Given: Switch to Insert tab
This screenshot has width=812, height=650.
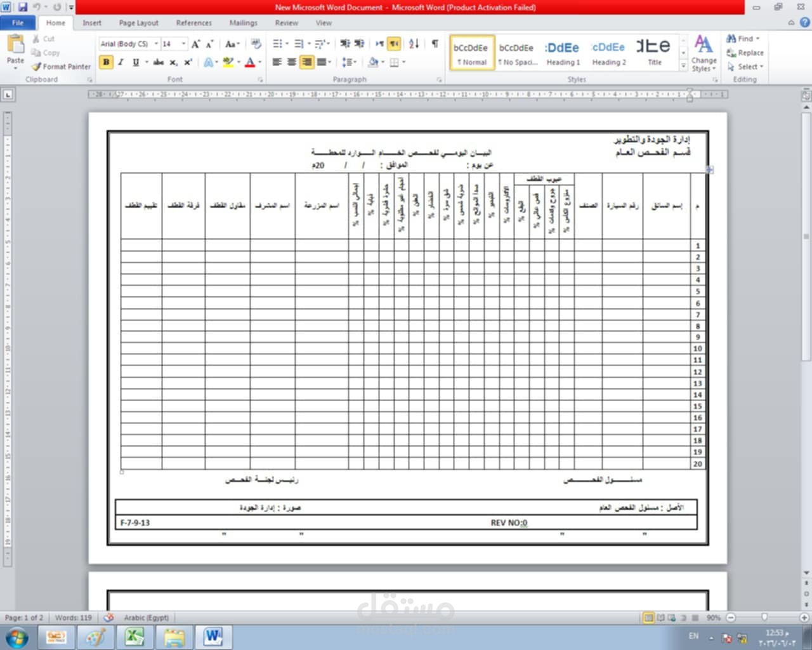Looking at the screenshot, I should click(92, 23).
